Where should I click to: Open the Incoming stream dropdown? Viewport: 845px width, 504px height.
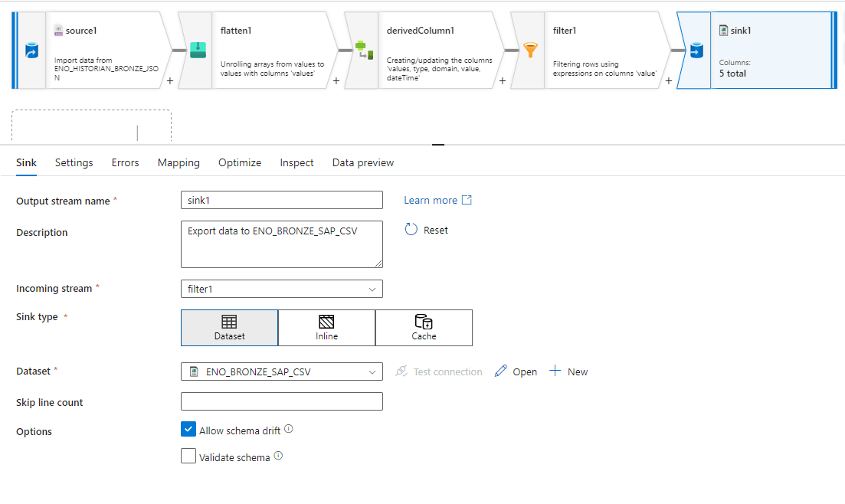(x=281, y=289)
